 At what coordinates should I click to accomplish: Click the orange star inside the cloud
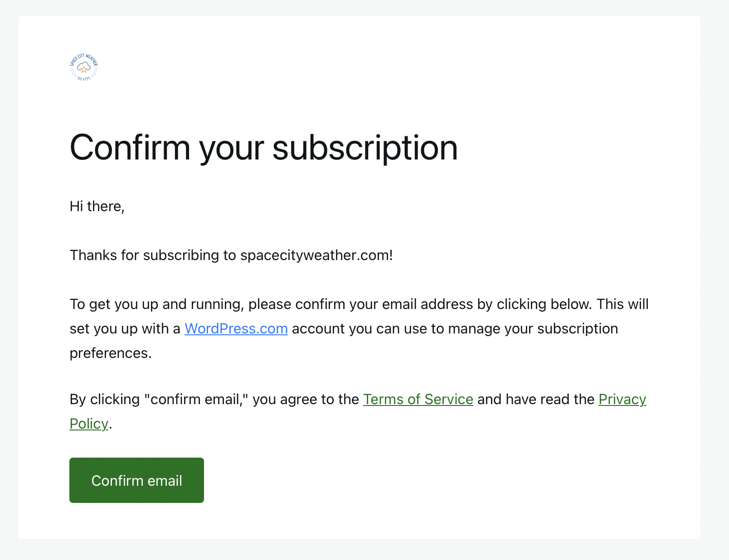84,69
